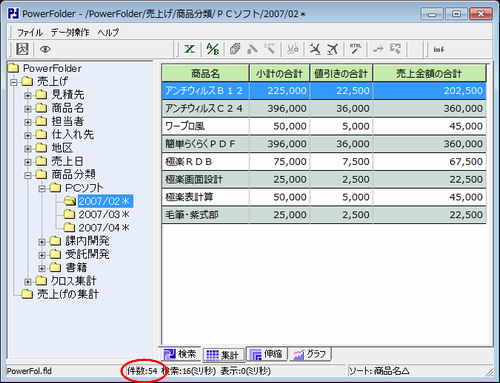
Task: Click the 値引きの合計 column header
Action: click(341, 73)
